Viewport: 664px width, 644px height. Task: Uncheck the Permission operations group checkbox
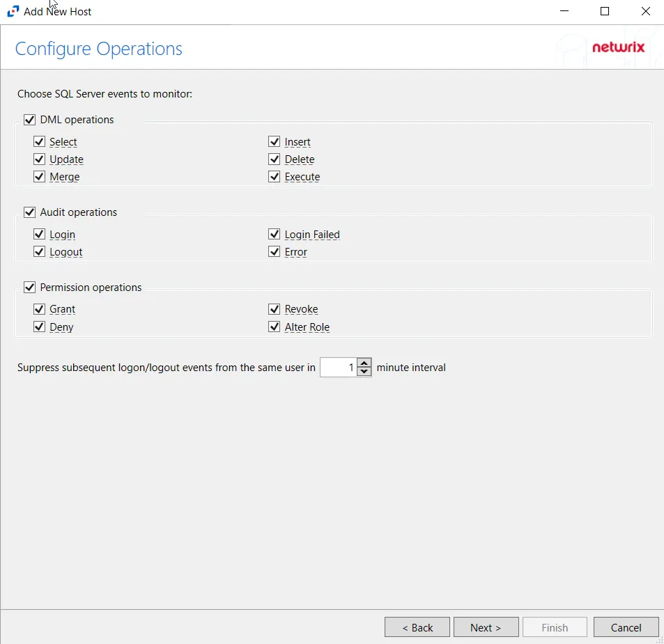[x=29, y=288]
